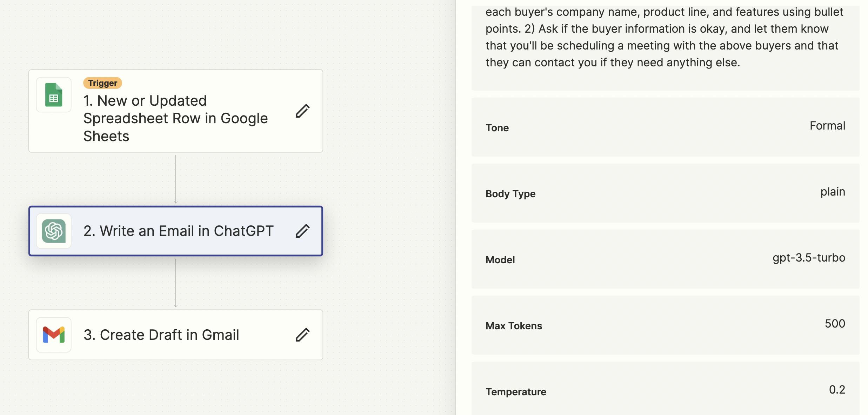The height and width of the screenshot is (415, 868).
Task: Click the Gmail app icon
Action: coord(54,335)
